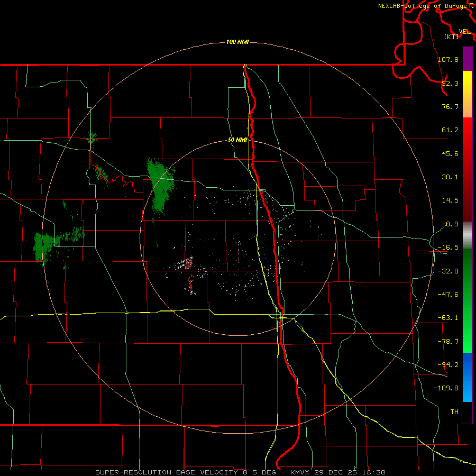Screen dimensions: 476x476
Task: Click the 50 NMI range ring label
Action: (x=237, y=140)
